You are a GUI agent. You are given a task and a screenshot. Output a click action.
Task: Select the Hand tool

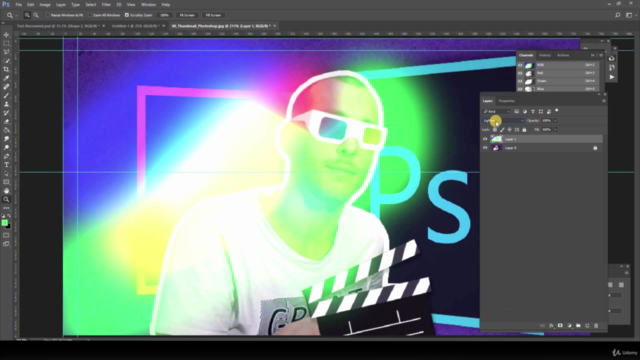pyautogui.click(x=6, y=191)
